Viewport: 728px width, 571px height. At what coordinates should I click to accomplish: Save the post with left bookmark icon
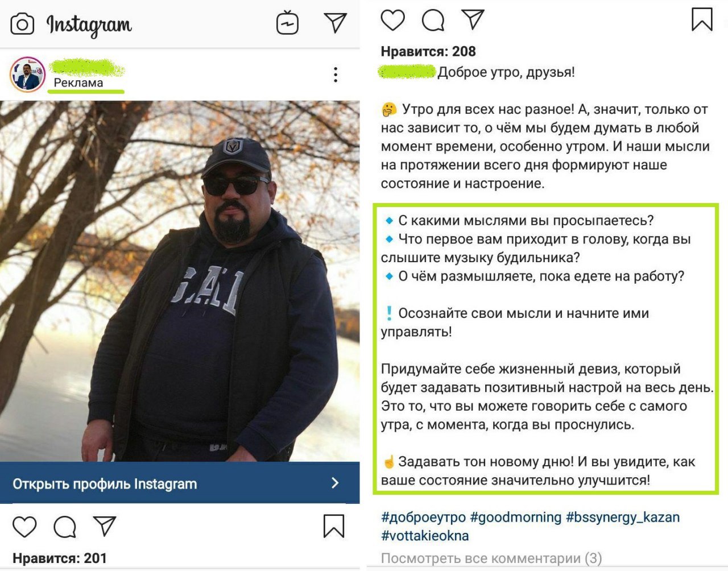(334, 526)
